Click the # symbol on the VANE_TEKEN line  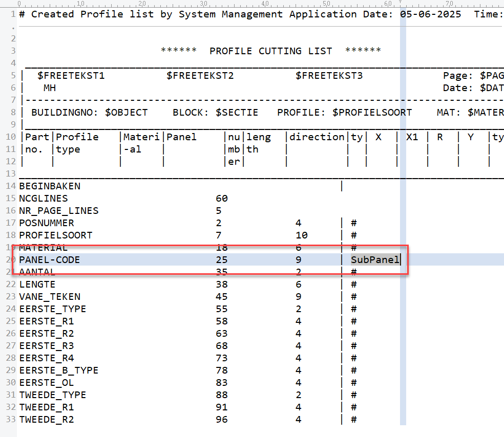[x=353, y=297]
